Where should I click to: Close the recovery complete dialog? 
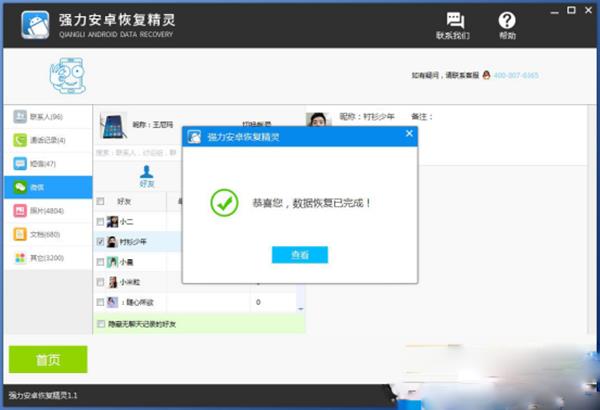408,134
